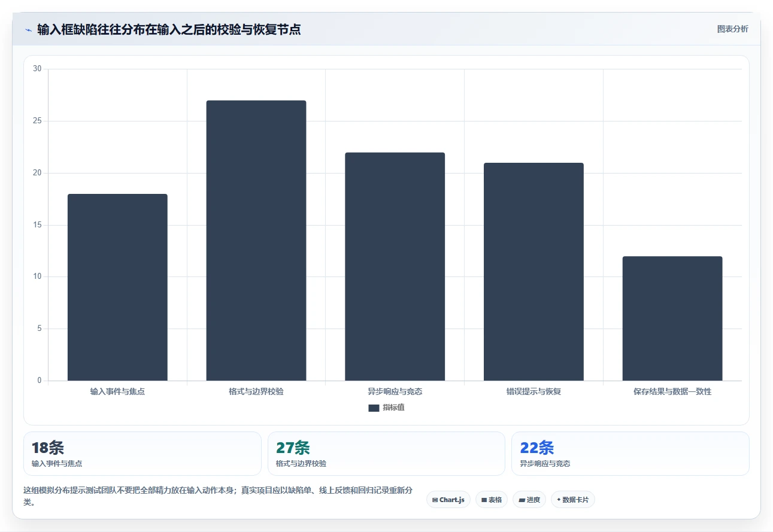The height and width of the screenshot is (532, 773).
Task: Click the 表格 tag chip
Action: pos(492,500)
